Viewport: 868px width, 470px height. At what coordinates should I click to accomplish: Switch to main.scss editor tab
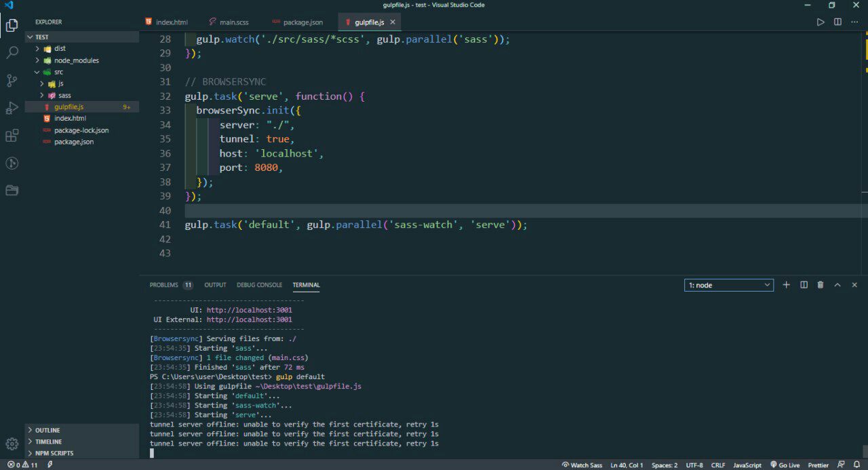click(x=229, y=22)
